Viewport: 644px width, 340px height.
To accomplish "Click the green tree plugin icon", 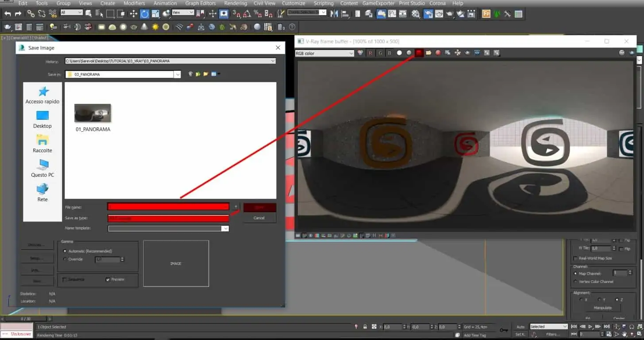I will coord(497,14).
